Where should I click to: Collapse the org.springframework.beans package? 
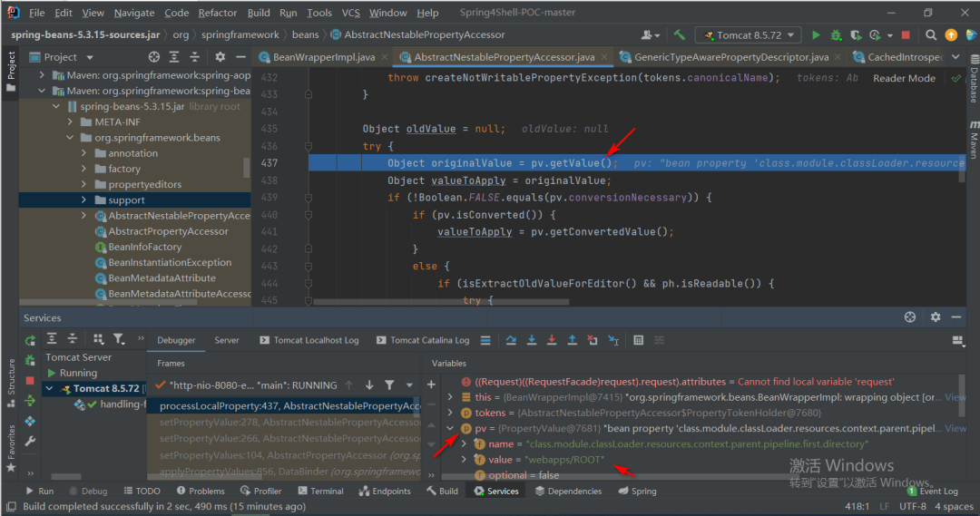click(70, 138)
